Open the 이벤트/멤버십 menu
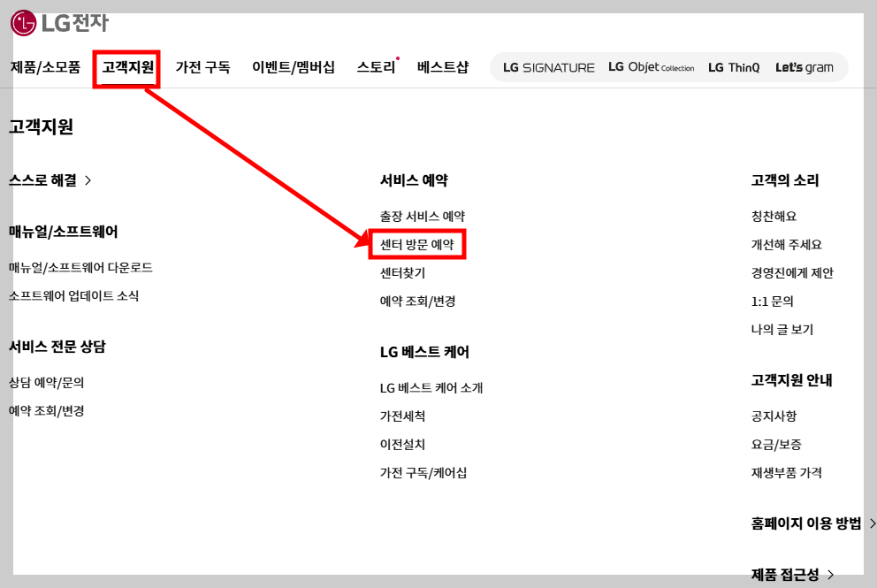Image resolution: width=877 pixels, height=588 pixels. click(294, 67)
